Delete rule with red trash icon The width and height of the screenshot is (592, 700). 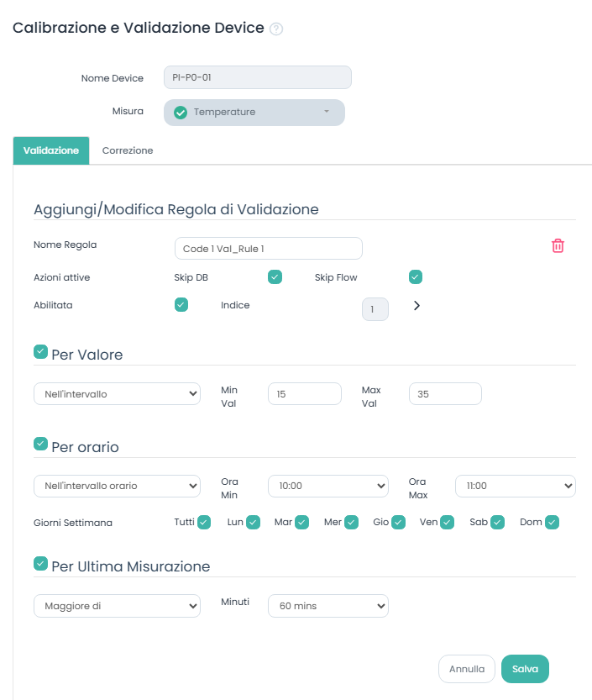point(558,245)
